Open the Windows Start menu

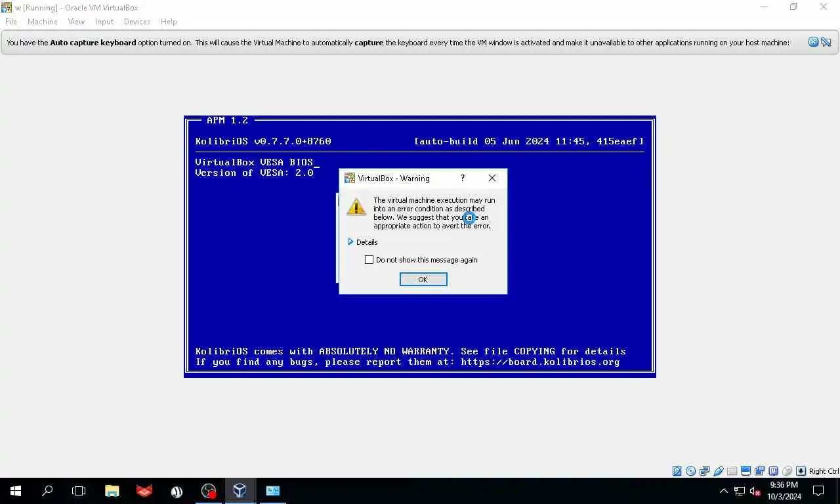point(16,491)
